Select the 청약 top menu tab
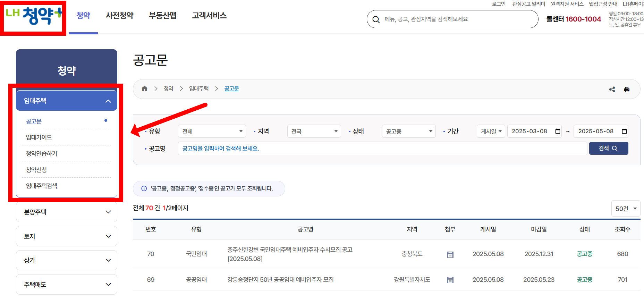Screen dimensions: 644x296 [83, 16]
